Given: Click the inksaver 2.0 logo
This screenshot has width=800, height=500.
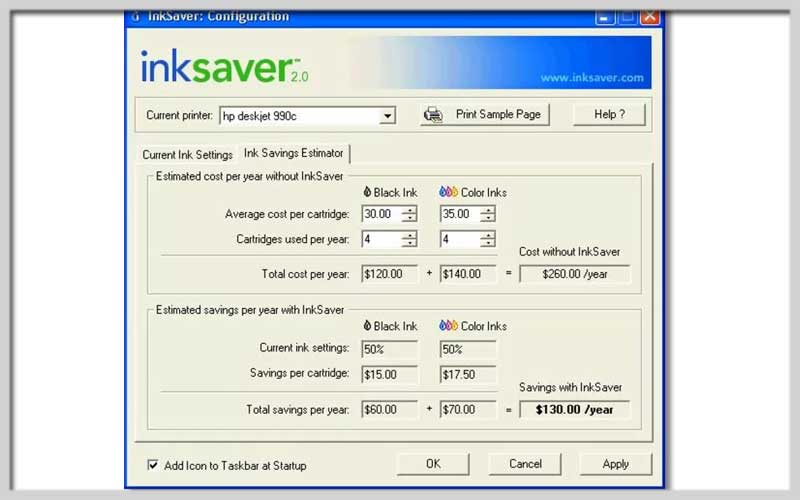Looking at the screenshot, I should tap(224, 67).
